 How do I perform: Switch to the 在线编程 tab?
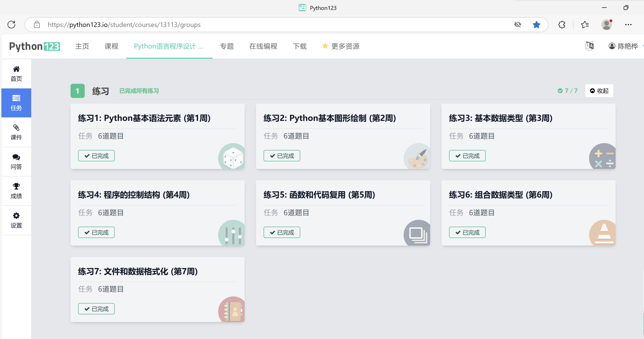263,46
